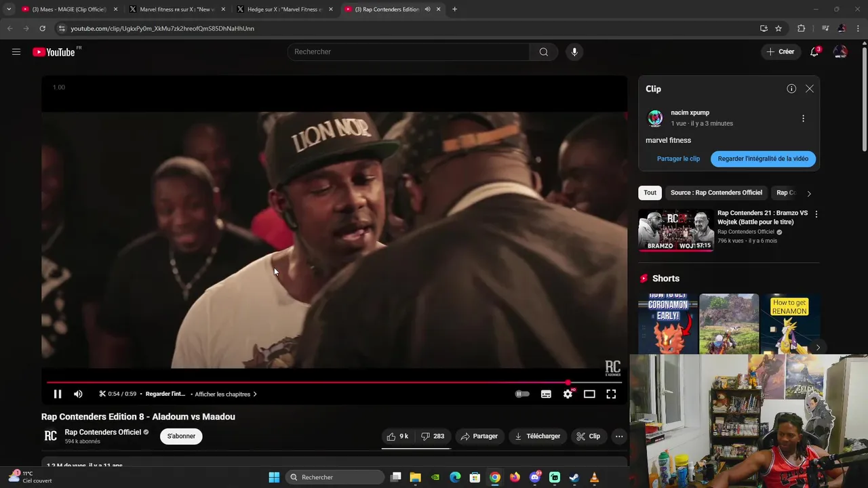Open player settings gear
This screenshot has height=488, width=868.
click(x=568, y=394)
